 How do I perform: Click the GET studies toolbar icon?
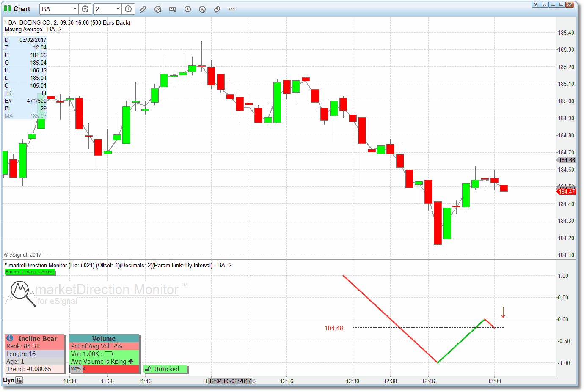pyautogui.click(x=173, y=9)
